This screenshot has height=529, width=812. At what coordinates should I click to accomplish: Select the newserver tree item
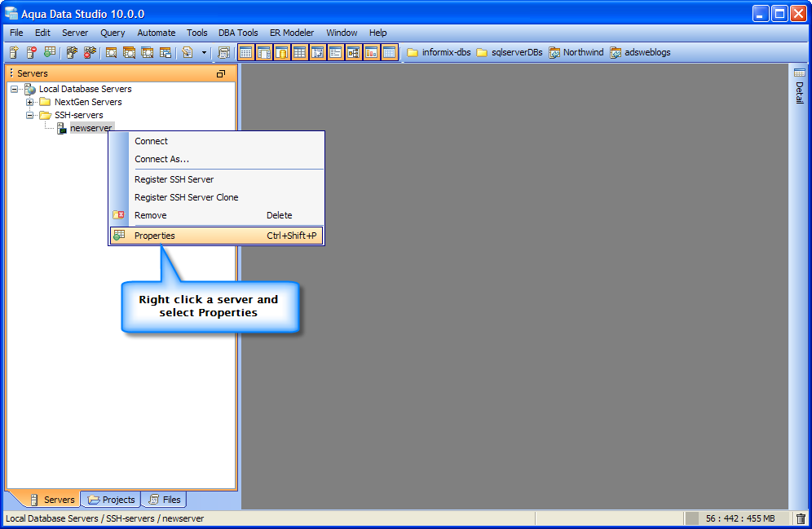91,128
